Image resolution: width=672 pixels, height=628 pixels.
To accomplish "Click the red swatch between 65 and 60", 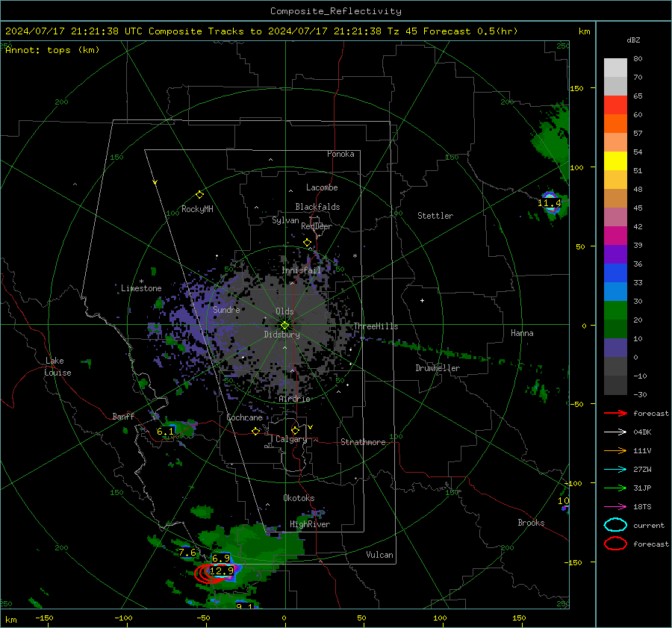I will (x=615, y=105).
